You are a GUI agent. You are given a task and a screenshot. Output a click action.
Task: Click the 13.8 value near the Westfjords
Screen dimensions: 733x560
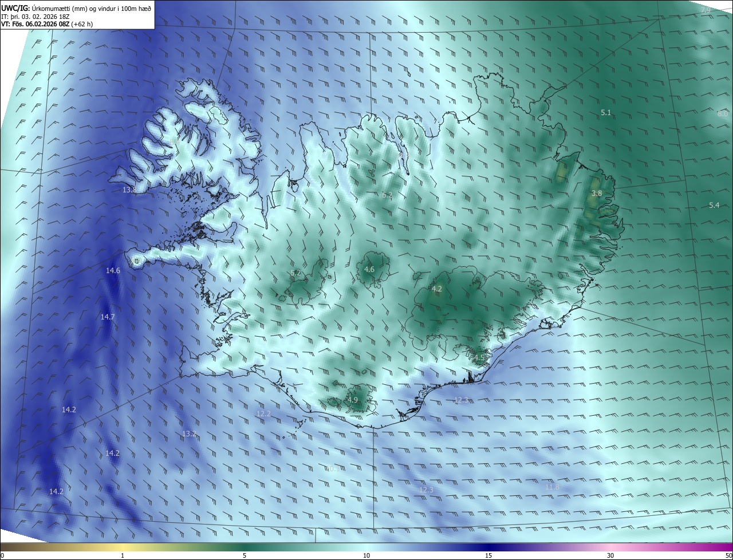coord(129,190)
